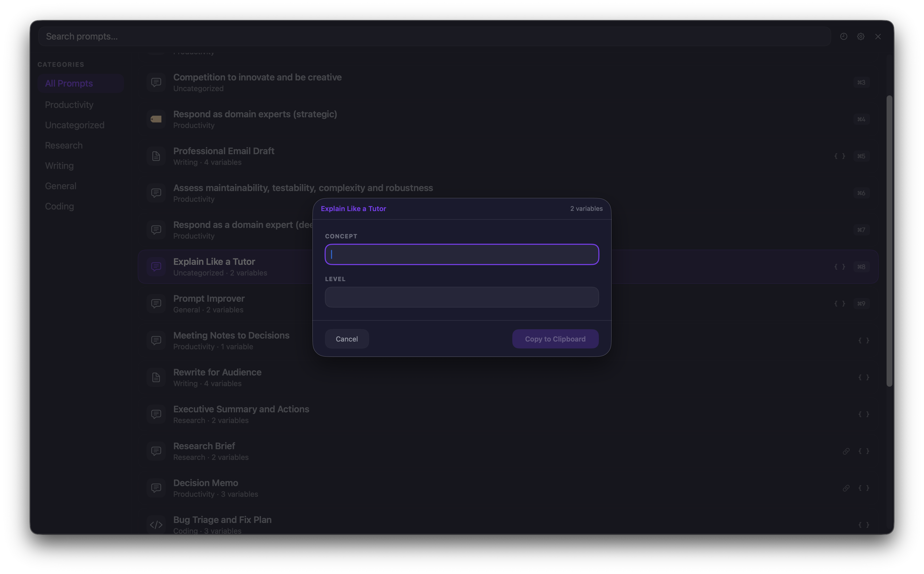924x574 pixels.
Task: Select the Coding category
Action: coord(60,206)
